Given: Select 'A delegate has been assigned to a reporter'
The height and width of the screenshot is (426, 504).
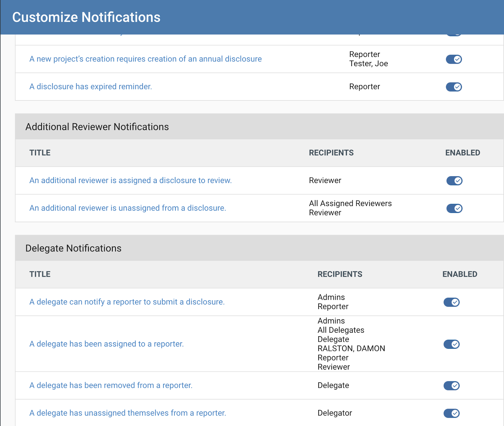Looking at the screenshot, I should click(x=106, y=344).
